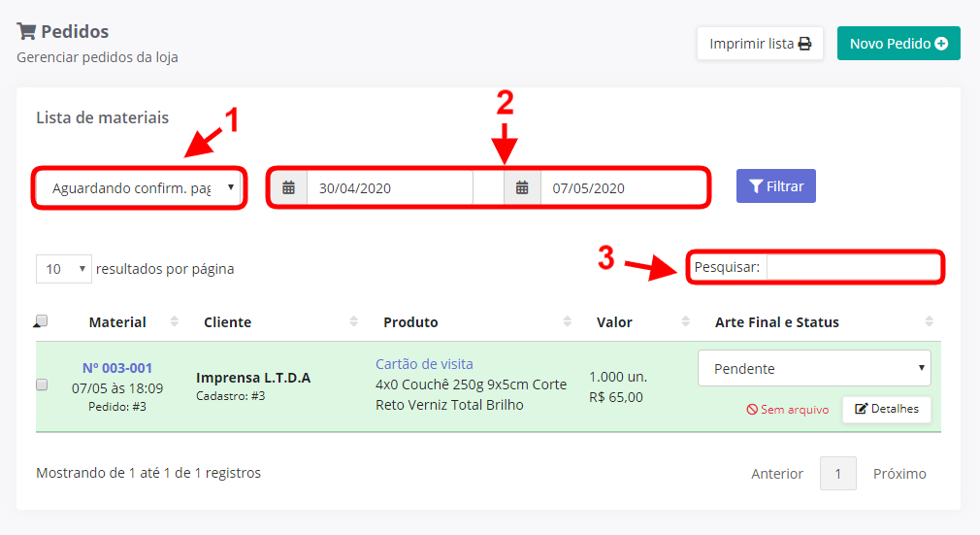
Task: Open the Aguardando confirm. status filter dropdown
Action: [139, 187]
